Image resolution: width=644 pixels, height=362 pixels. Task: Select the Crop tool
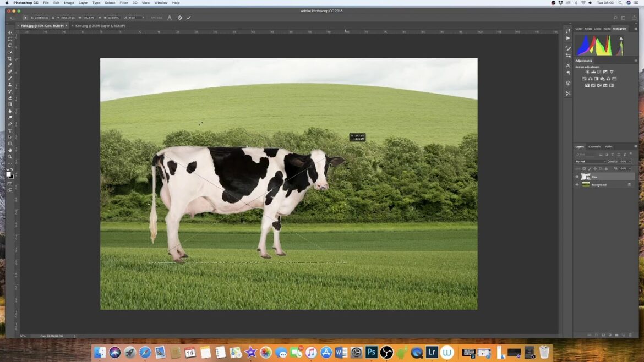coord(9,59)
